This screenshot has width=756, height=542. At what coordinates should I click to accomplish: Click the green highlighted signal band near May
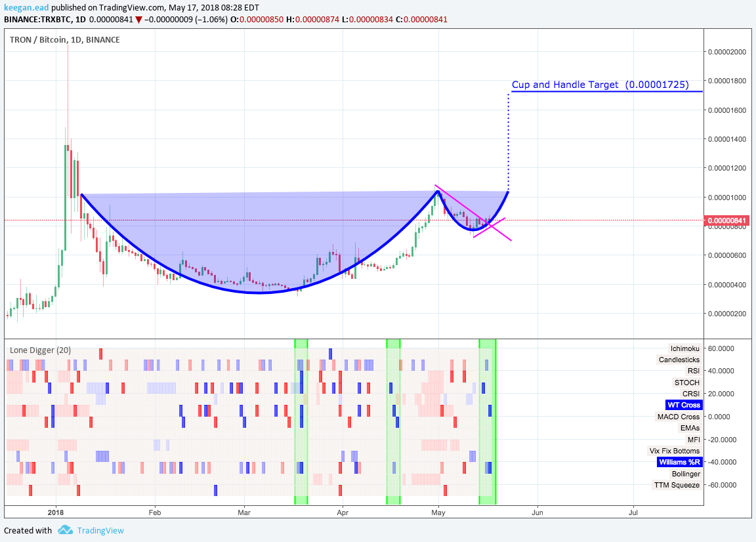(x=488, y=422)
